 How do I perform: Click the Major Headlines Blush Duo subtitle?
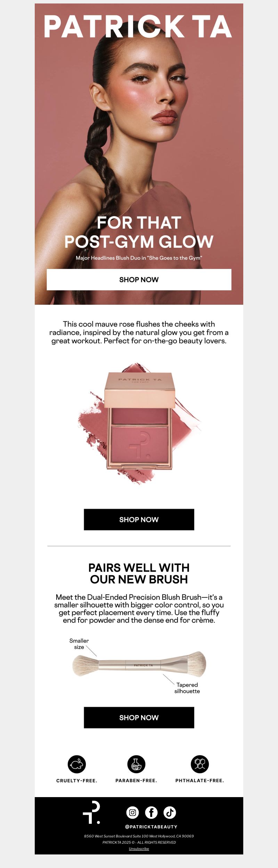point(139,258)
